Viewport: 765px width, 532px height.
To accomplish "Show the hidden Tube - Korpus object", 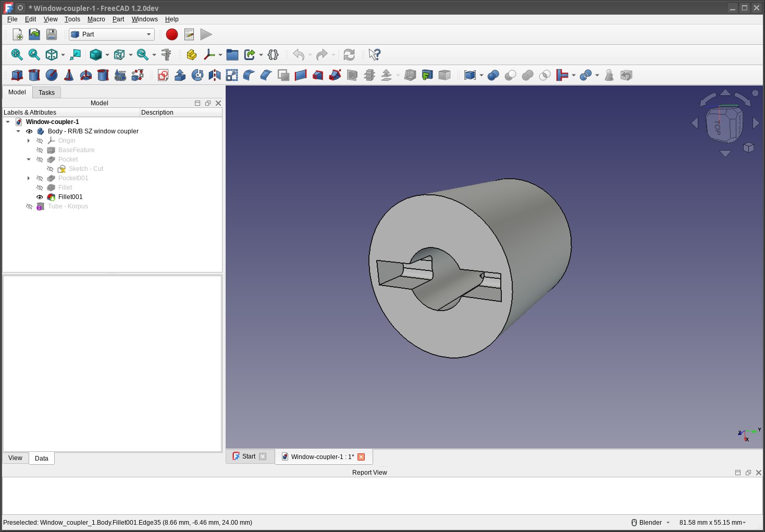I will pyautogui.click(x=29, y=206).
